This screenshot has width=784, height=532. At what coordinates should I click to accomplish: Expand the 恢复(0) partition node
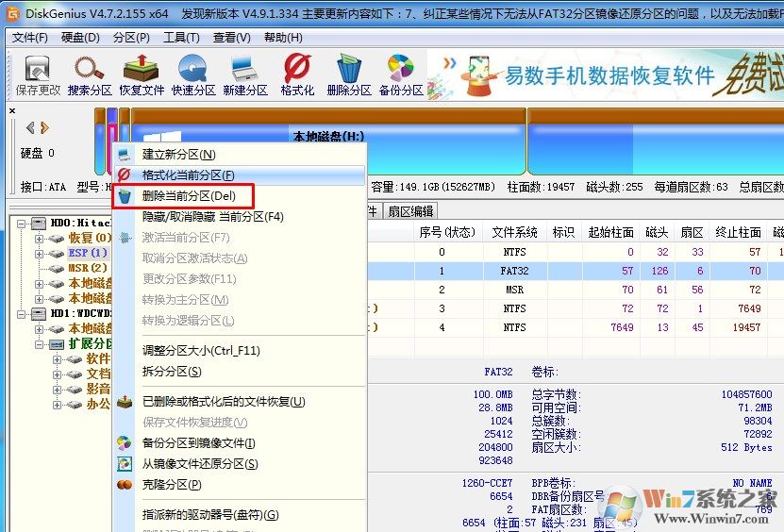(x=39, y=239)
